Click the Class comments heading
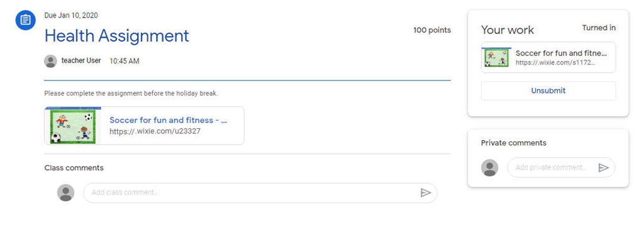 coord(74,168)
